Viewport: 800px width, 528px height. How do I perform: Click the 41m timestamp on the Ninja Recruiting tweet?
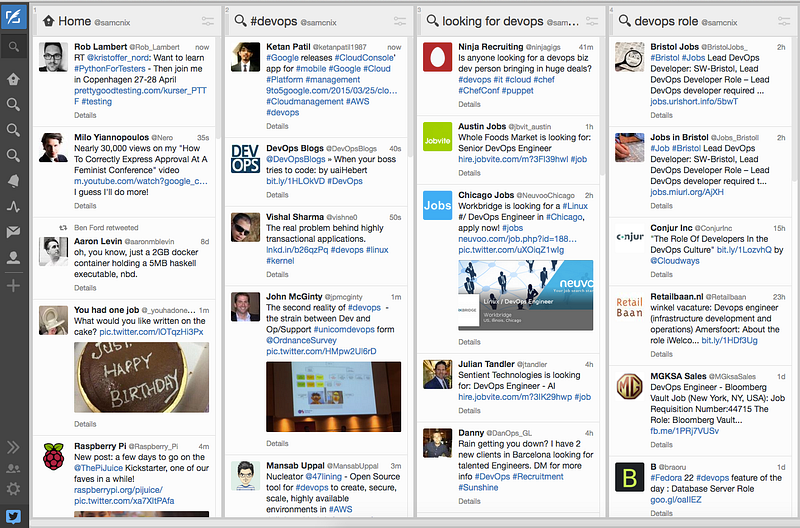[x=586, y=47]
